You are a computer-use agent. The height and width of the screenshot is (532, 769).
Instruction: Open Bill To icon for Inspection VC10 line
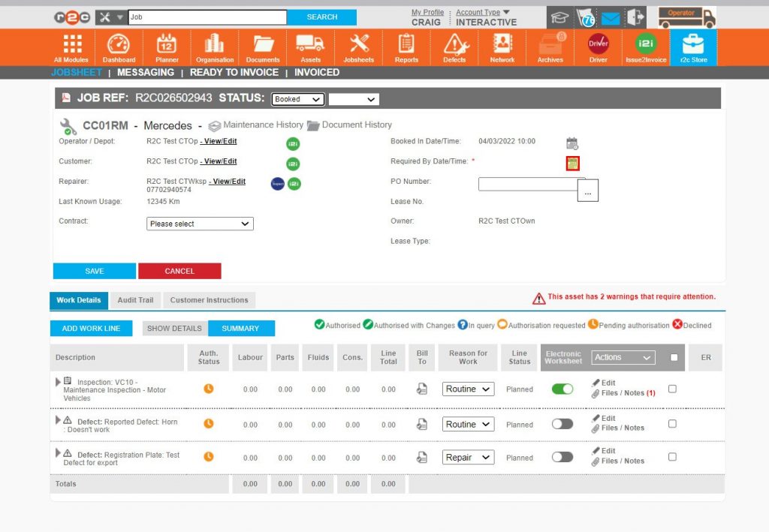click(422, 389)
